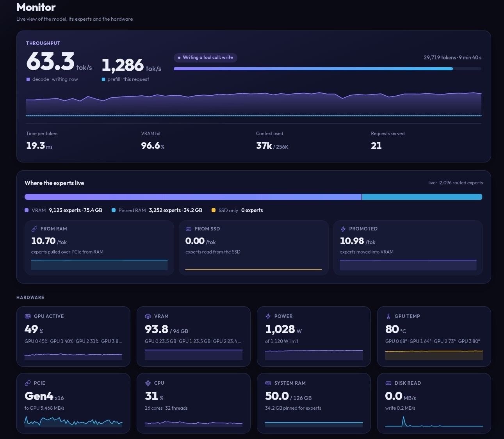Click '34.2 GB pinned for experts' text
Viewport: 504px width, 439px height.
coord(293,408)
